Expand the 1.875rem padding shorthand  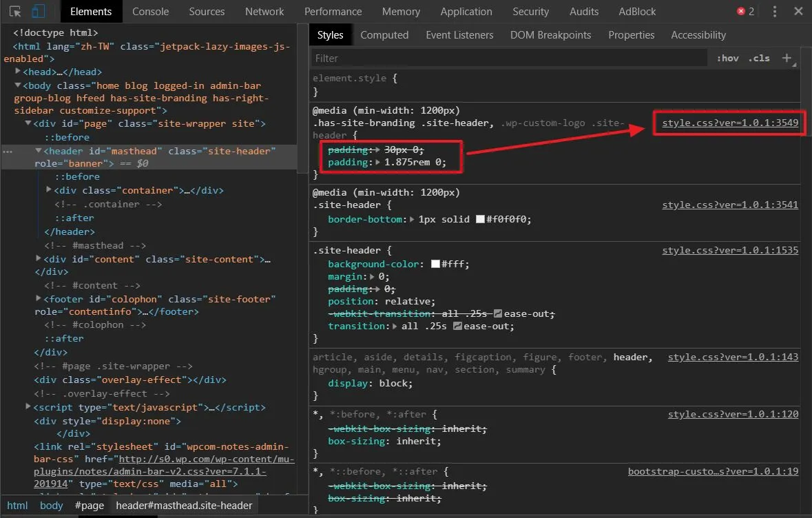click(x=378, y=162)
